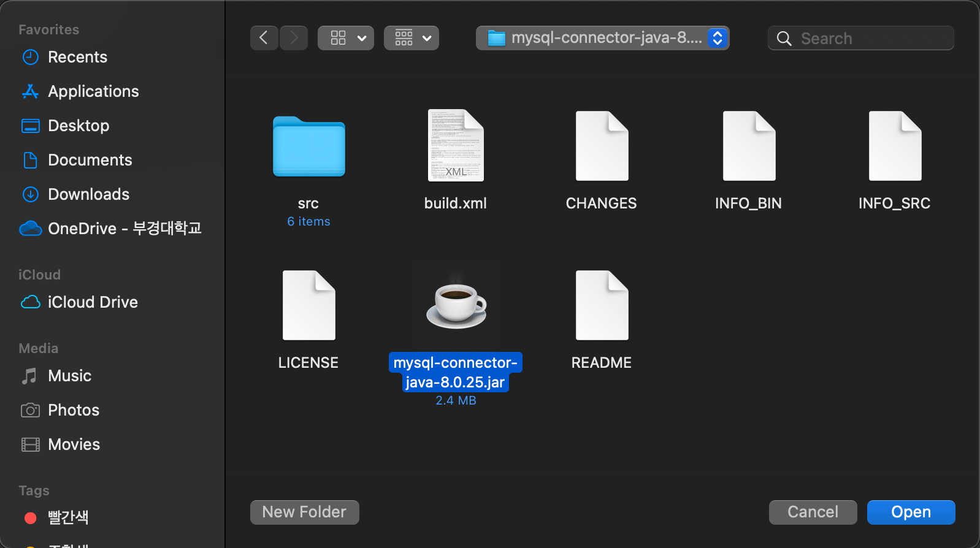Select the src folder icon

[x=309, y=147]
